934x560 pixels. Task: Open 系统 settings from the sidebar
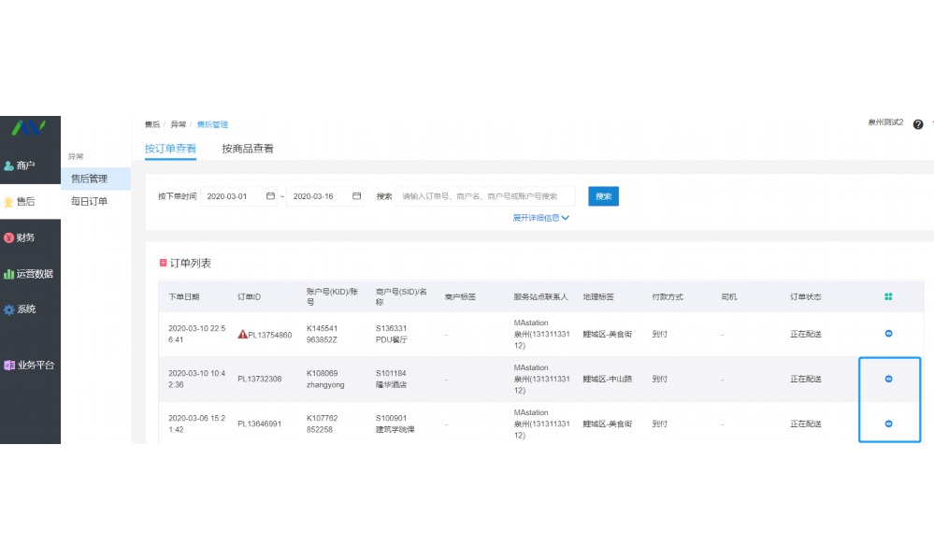pos(28,309)
